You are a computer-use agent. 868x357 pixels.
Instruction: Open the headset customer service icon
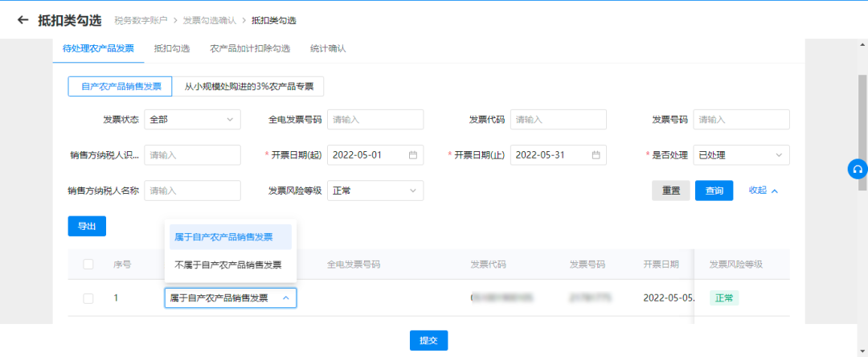point(858,170)
